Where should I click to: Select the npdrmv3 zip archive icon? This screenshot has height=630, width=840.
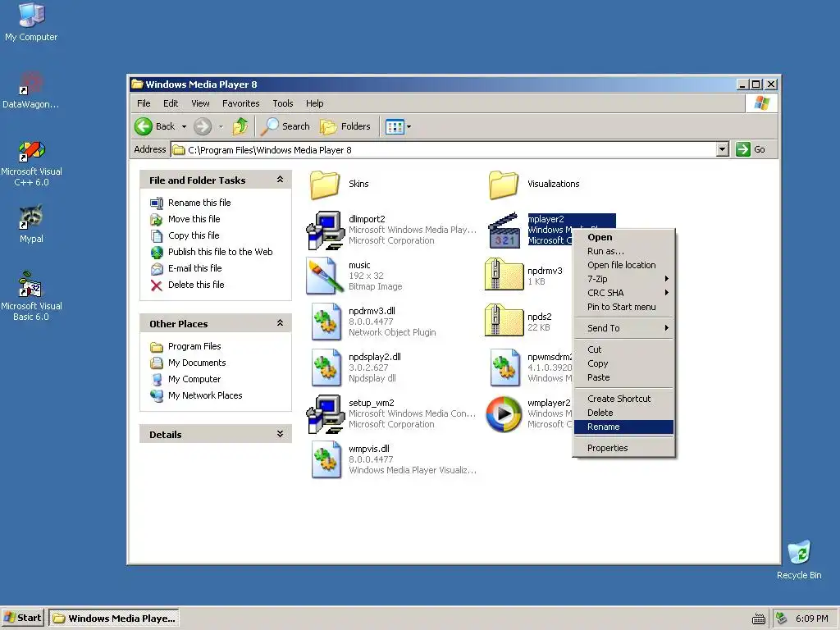504,274
